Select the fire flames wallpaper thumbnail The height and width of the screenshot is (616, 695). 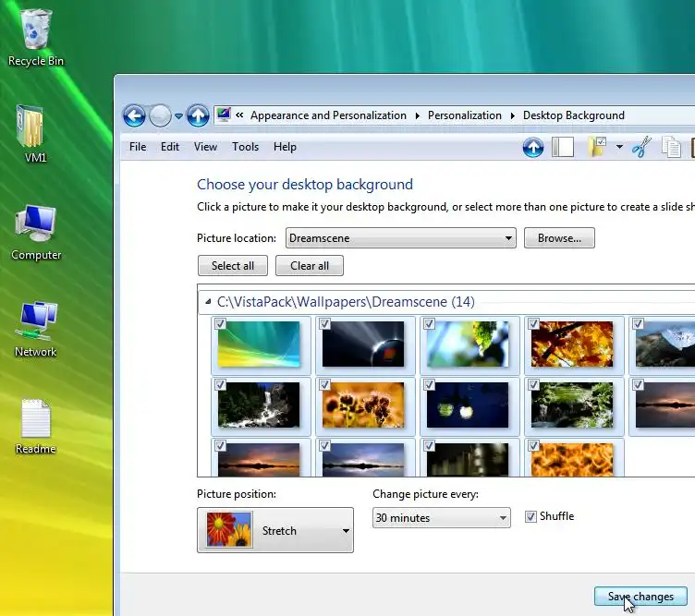click(x=572, y=460)
